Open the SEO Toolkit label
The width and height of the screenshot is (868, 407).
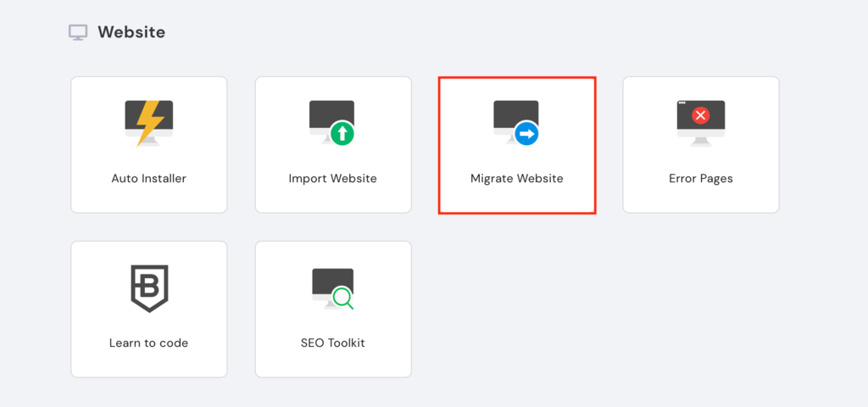[x=332, y=343]
